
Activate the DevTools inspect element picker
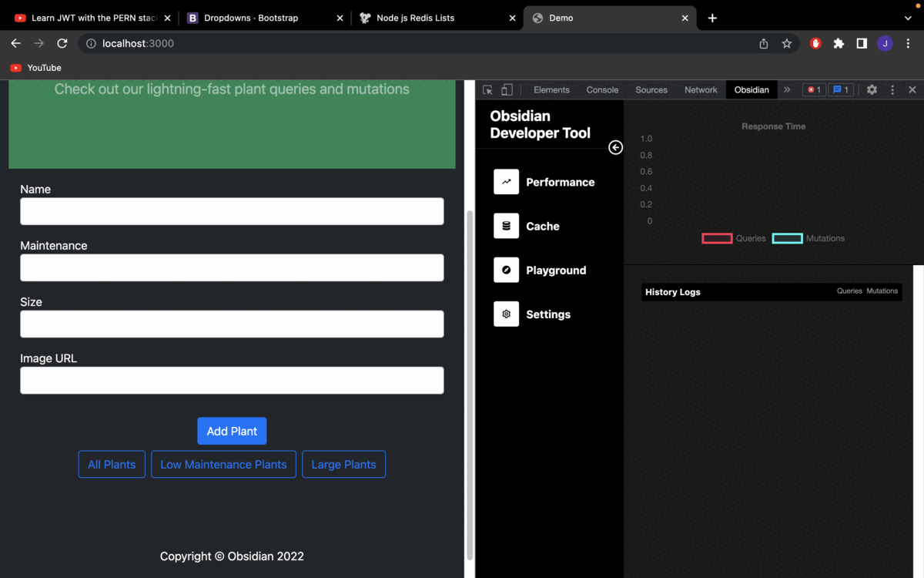pos(487,90)
